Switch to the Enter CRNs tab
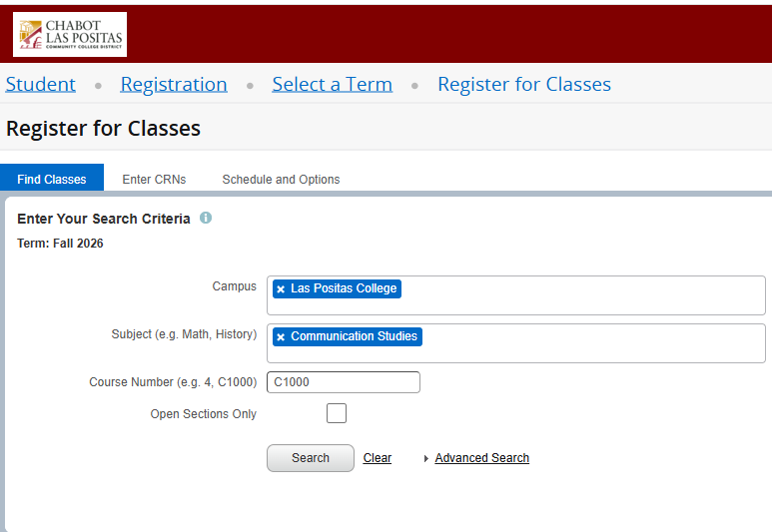772x532 pixels. coord(154,180)
